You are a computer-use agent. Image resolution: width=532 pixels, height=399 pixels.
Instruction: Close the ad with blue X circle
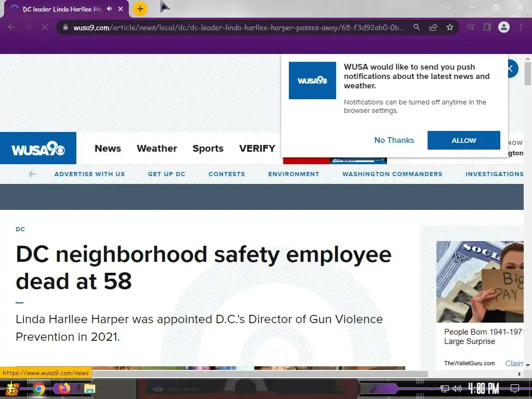(512, 69)
